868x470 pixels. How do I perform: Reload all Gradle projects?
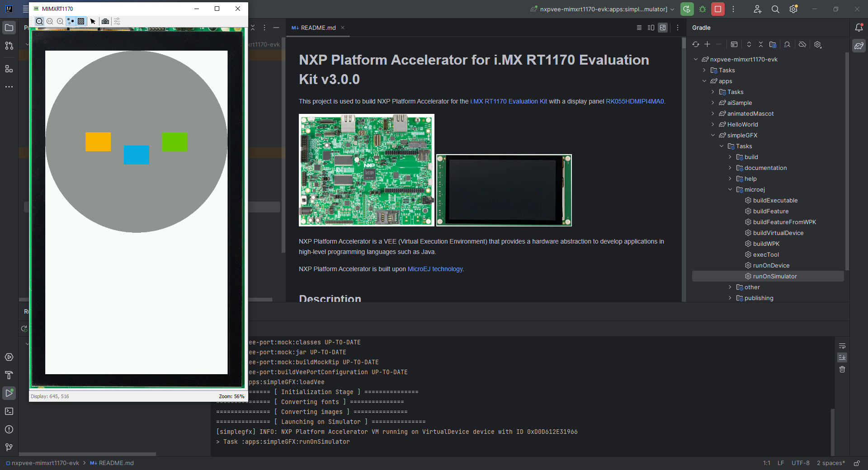(x=696, y=44)
